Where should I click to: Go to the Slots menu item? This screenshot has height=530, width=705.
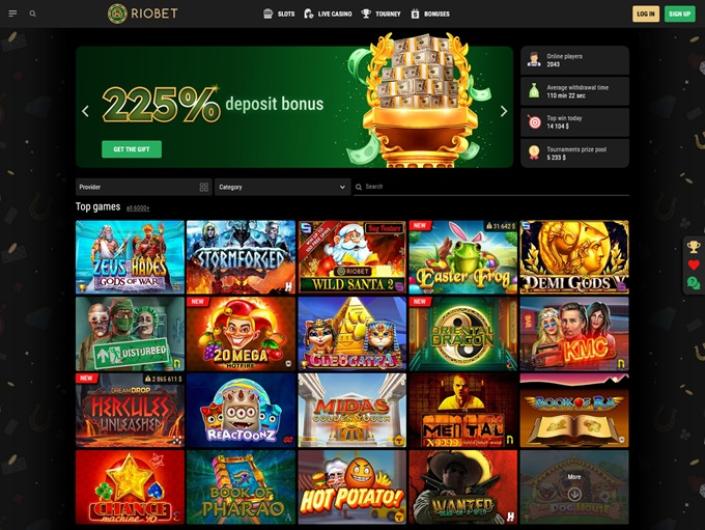pyautogui.click(x=279, y=14)
